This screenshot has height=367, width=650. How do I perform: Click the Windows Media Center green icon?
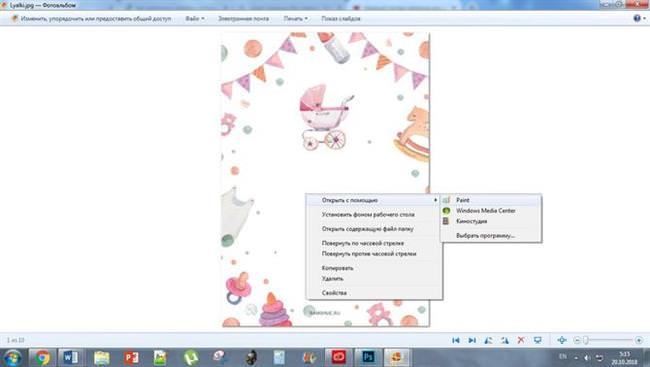(x=446, y=211)
